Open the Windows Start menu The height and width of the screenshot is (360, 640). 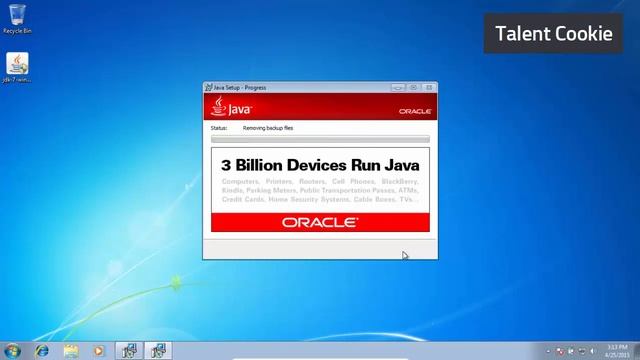pos(12,351)
